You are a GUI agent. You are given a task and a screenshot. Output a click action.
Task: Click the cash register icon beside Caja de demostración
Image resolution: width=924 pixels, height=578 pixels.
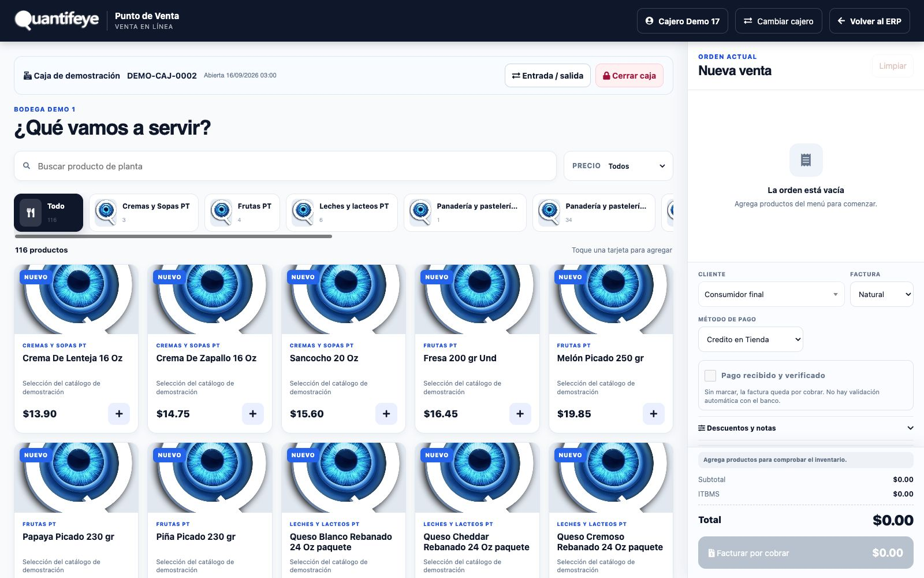tap(27, 76)
